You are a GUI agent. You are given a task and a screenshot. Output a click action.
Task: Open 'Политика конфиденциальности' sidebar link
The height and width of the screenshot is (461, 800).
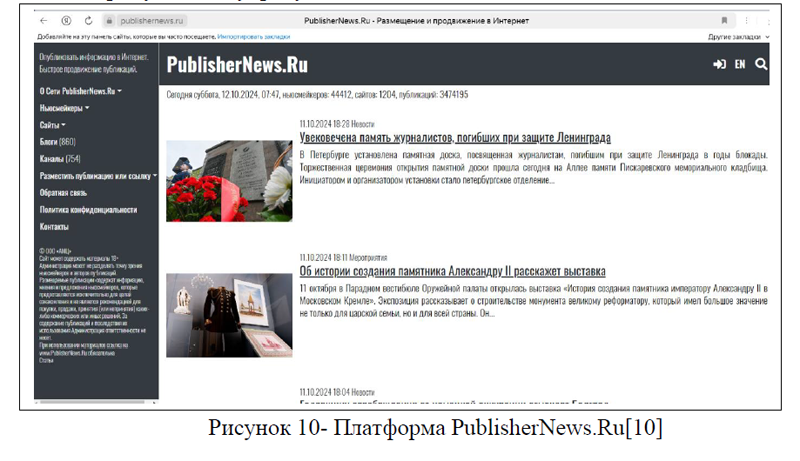click(x=88, y=210)
